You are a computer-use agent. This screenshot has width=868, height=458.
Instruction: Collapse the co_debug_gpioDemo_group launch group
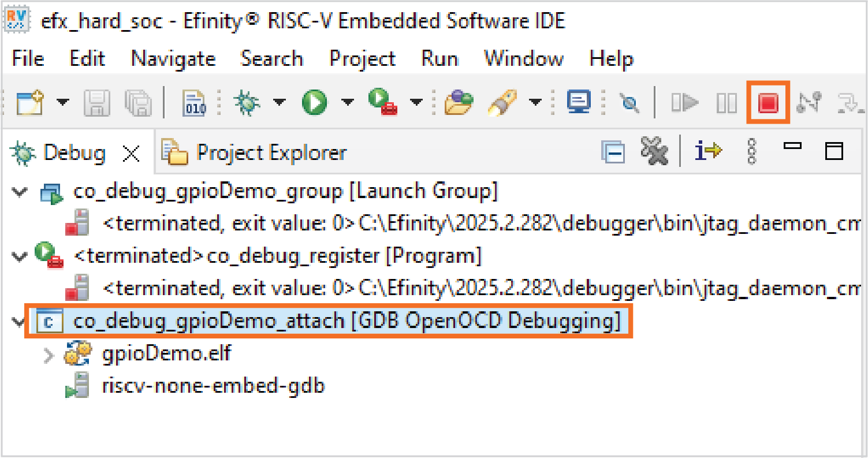click(20, 192)
